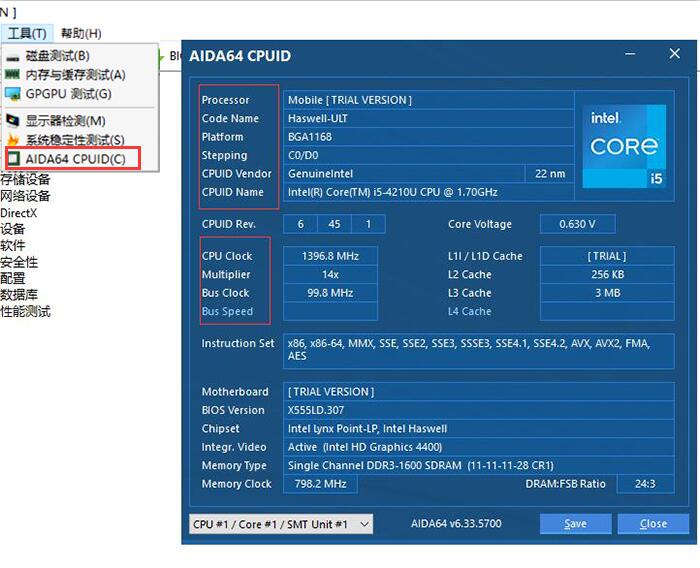Click the X555LD.307 BIOS version value

[479, 410]
